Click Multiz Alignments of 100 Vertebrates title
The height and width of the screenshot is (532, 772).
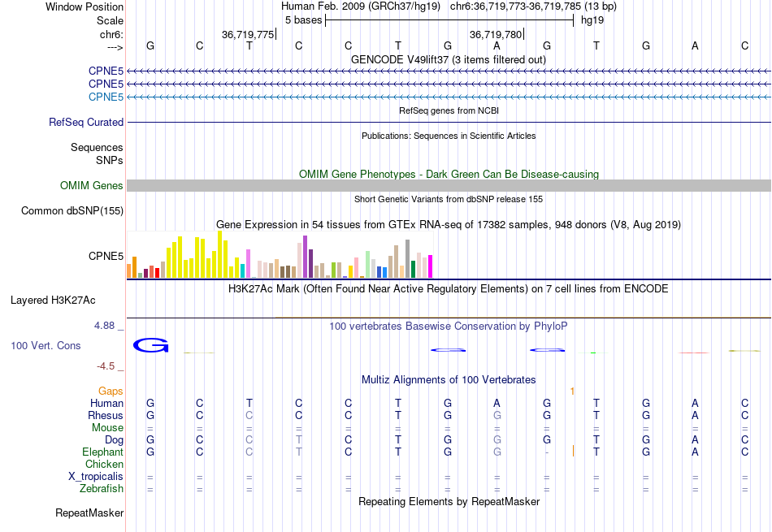[449, 380]
